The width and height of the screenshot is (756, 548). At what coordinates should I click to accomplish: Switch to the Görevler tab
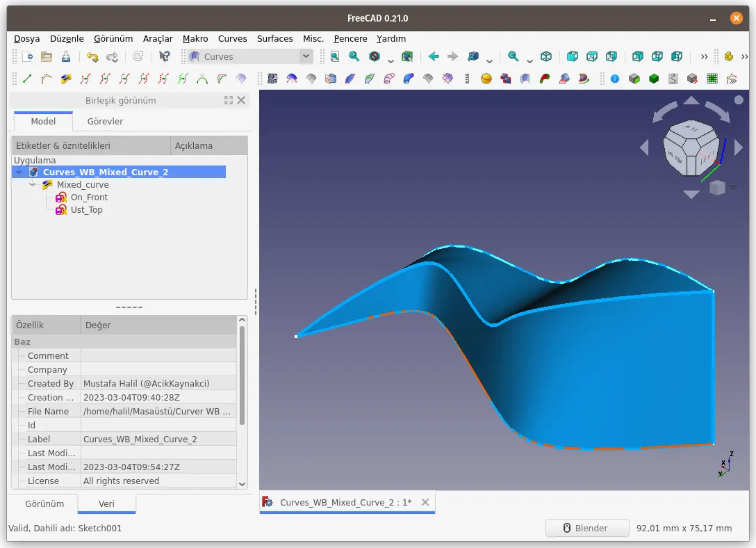point(105,122)
